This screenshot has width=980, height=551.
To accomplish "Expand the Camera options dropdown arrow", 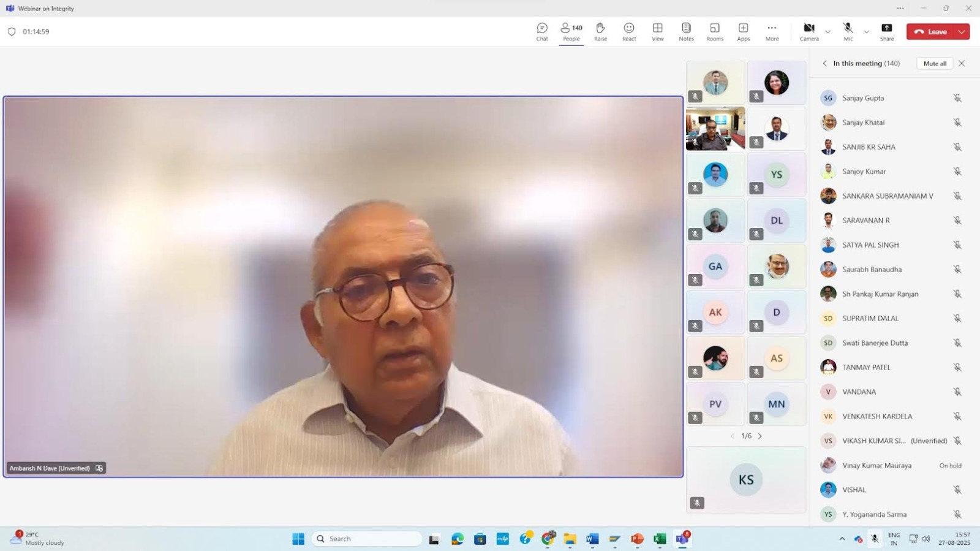I will (828, 32).
